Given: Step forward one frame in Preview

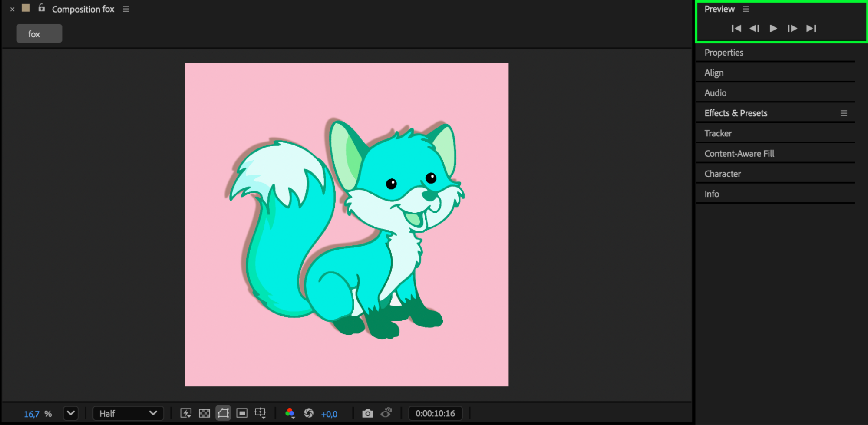Looking at the screenshot, I should 792,29.
